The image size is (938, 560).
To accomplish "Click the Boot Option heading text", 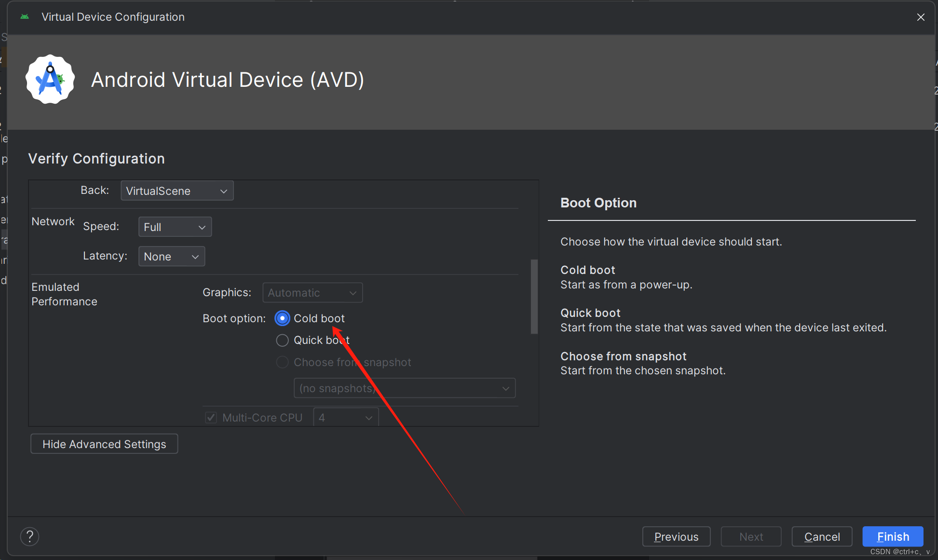I will point(598,203).
